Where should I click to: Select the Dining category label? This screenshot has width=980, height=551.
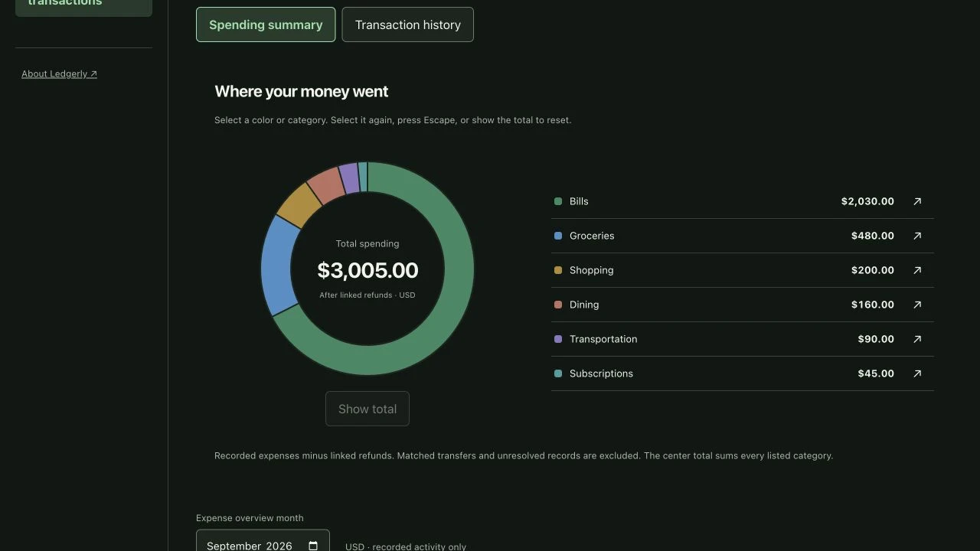584,305
